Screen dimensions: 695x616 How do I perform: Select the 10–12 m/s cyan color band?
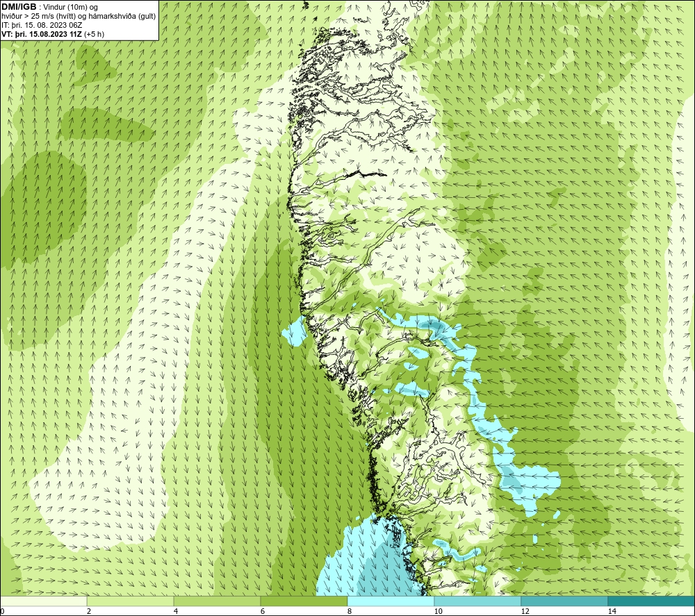coord(478,601)
